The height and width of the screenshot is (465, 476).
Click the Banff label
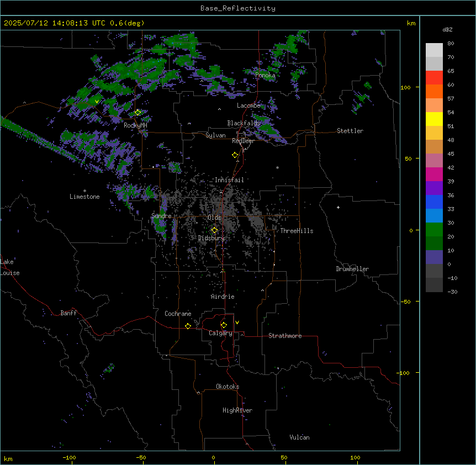coord(68,313)
